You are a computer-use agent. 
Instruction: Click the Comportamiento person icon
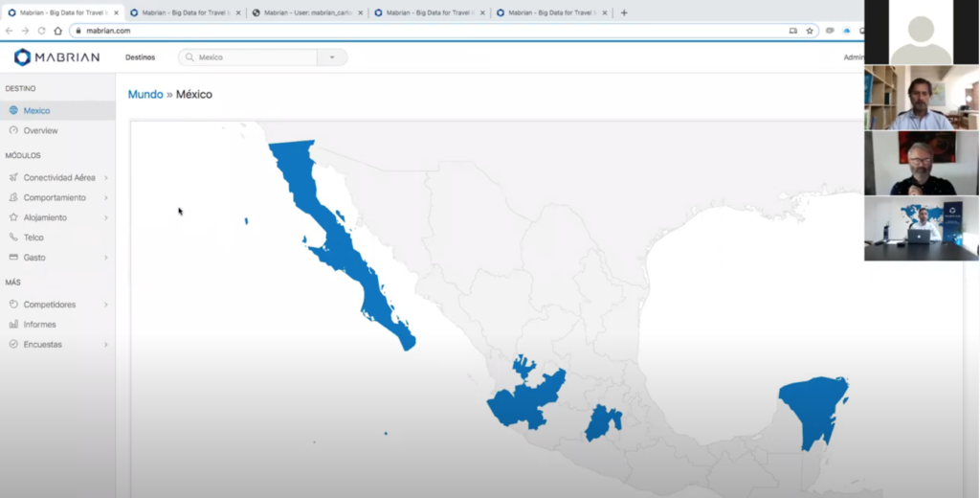(x=13, y=197)
